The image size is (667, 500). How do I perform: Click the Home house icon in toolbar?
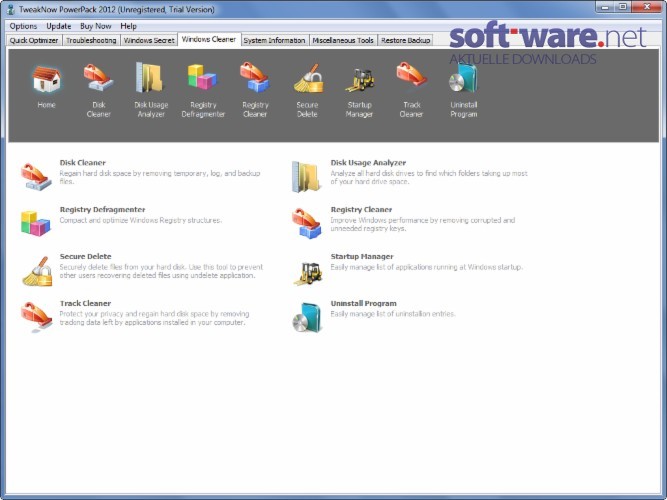(46, 80)
